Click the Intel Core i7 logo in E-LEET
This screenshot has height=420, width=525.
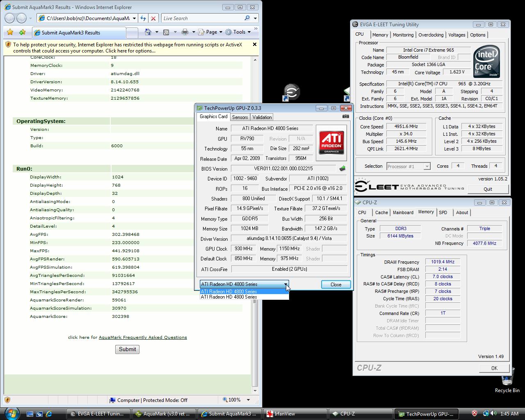(486, 62)
